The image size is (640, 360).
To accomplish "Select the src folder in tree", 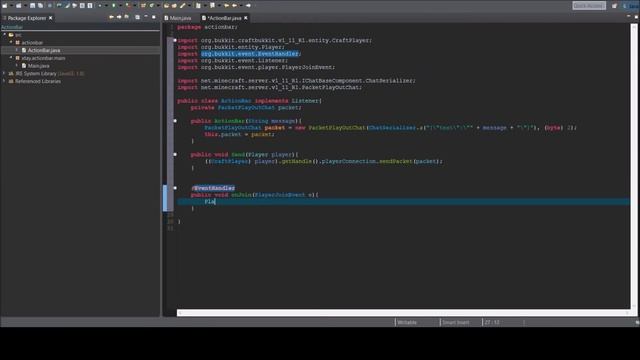I will tap(18, 35).
